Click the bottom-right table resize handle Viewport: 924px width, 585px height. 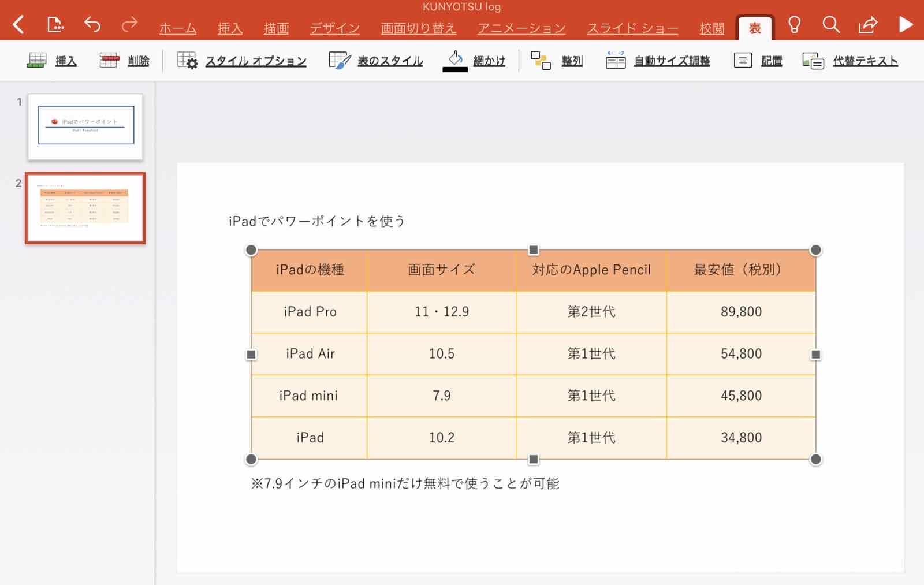pos(815,459)
